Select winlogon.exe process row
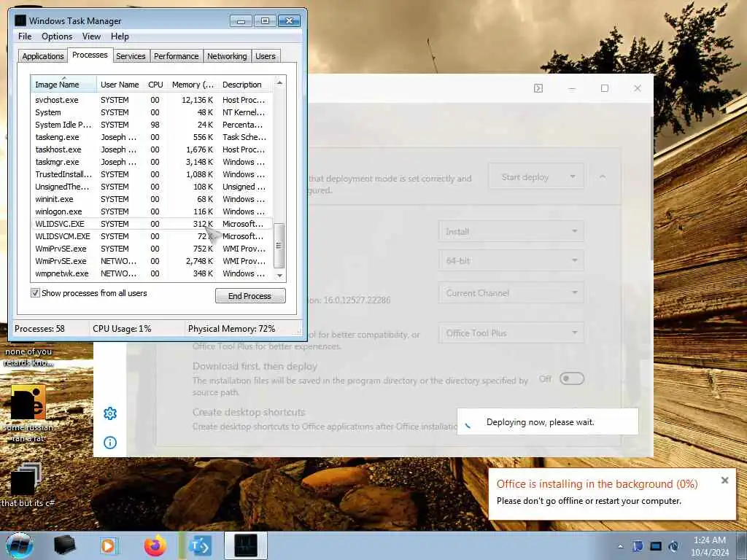 (152, 211)
